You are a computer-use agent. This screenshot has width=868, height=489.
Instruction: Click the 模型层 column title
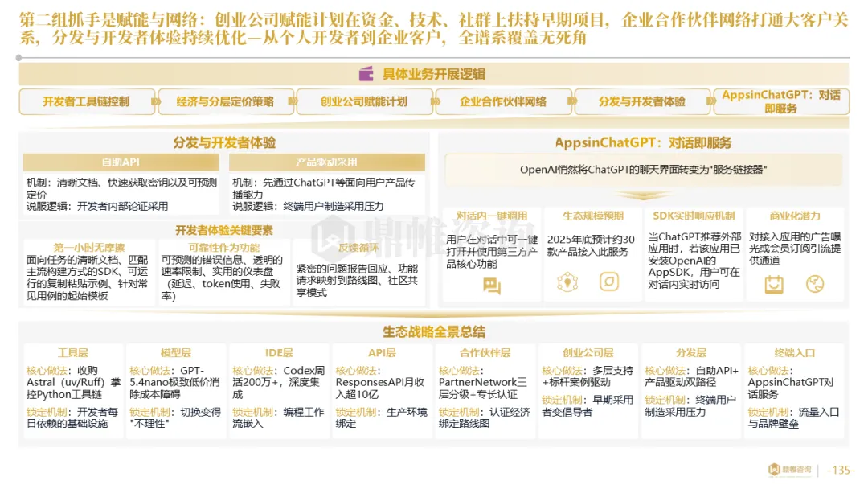click(175, 353)
